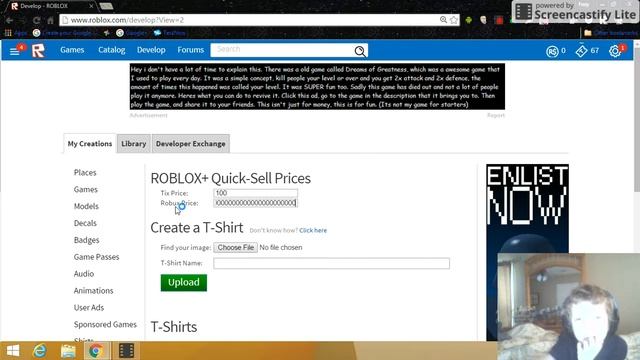The image size is (640, 360).
Task: Focus the Tix Price field
Action: pos(256,193)
